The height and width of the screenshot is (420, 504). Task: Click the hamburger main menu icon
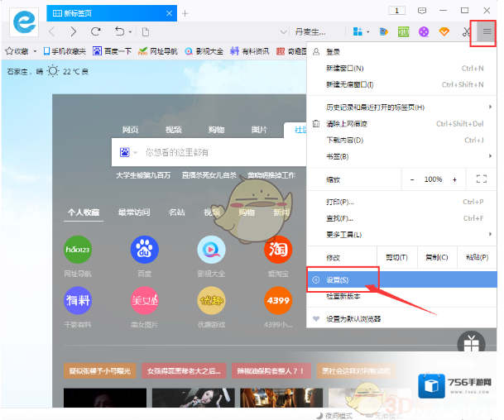487,31
